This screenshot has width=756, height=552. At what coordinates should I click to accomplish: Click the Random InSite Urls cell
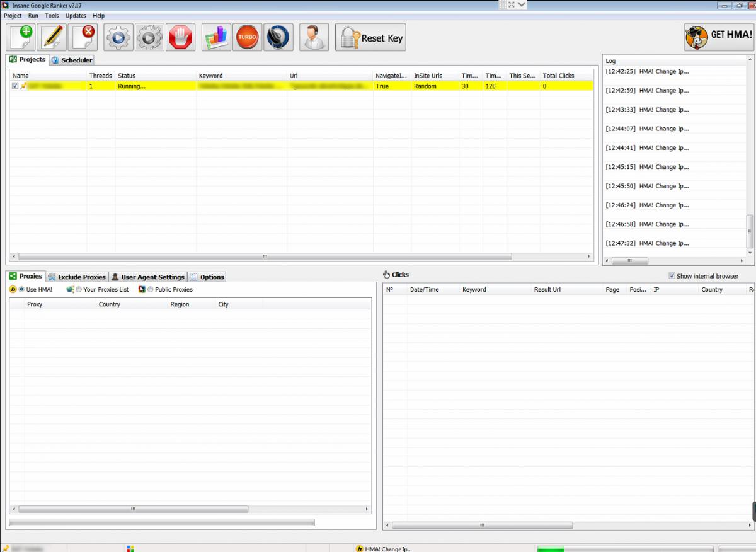click(x=435, y=86)
